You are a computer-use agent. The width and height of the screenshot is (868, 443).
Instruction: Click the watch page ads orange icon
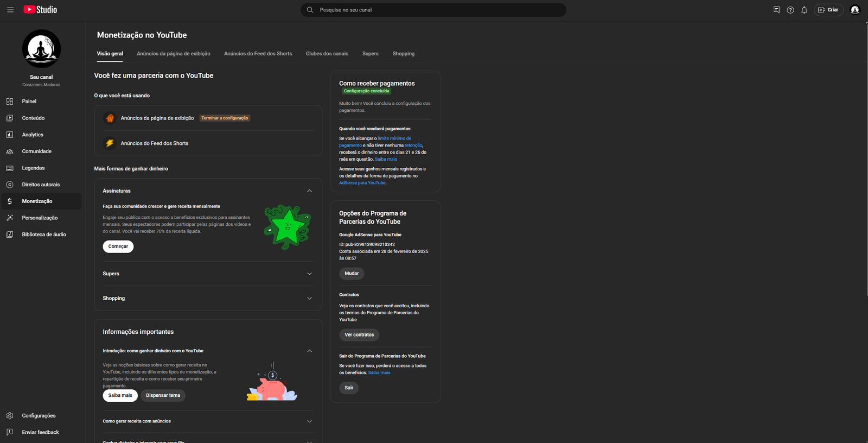(x=110, y=118)
